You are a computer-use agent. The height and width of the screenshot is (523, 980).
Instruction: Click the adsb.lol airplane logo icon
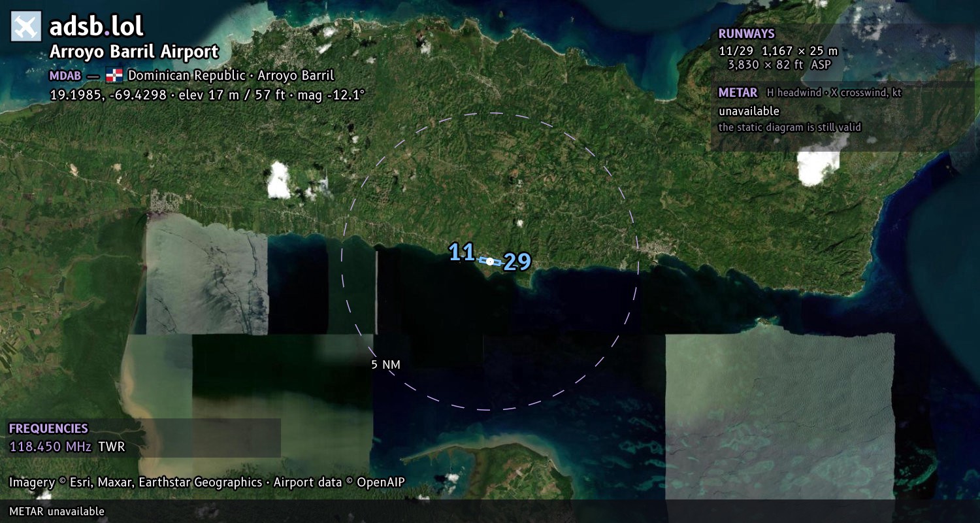[26, 27]
